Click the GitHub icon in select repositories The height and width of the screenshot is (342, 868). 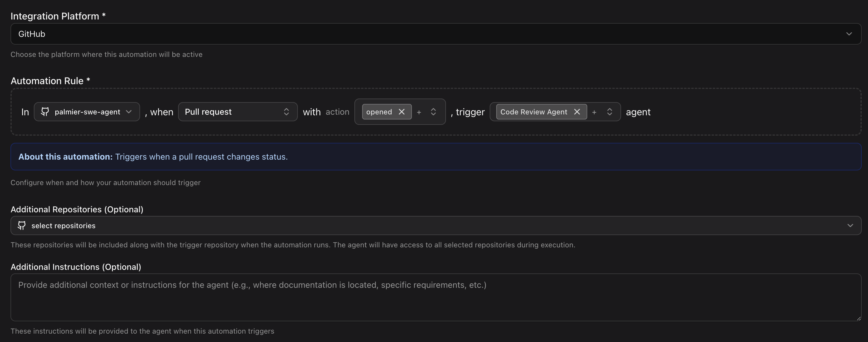point(22,225)
